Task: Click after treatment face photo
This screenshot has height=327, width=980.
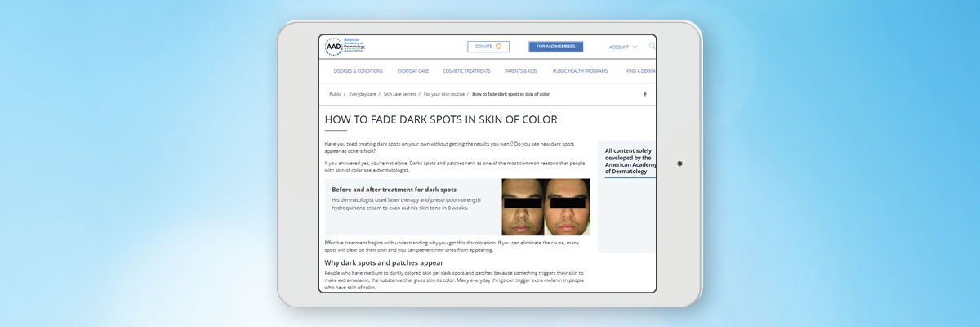Action: point(568,207)
